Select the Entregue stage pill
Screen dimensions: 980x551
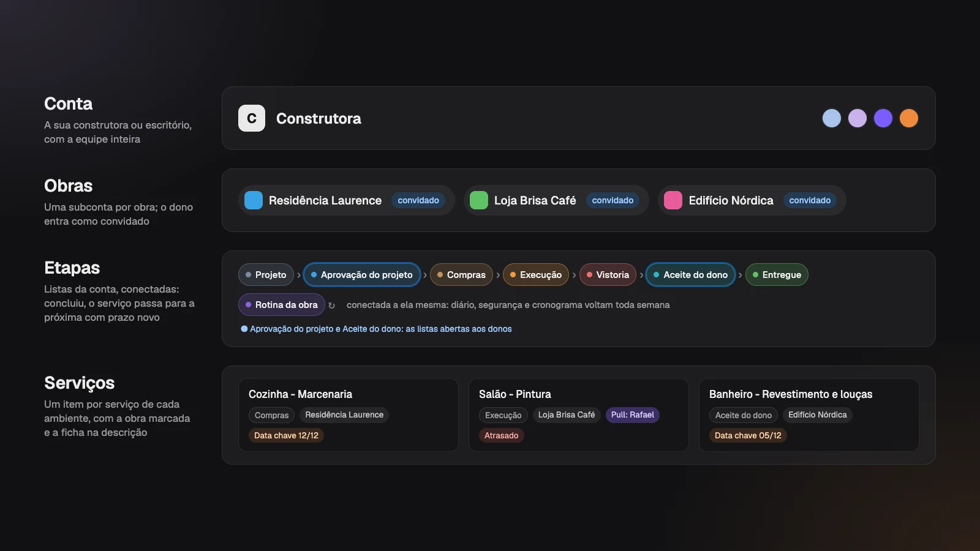[777, 275]
